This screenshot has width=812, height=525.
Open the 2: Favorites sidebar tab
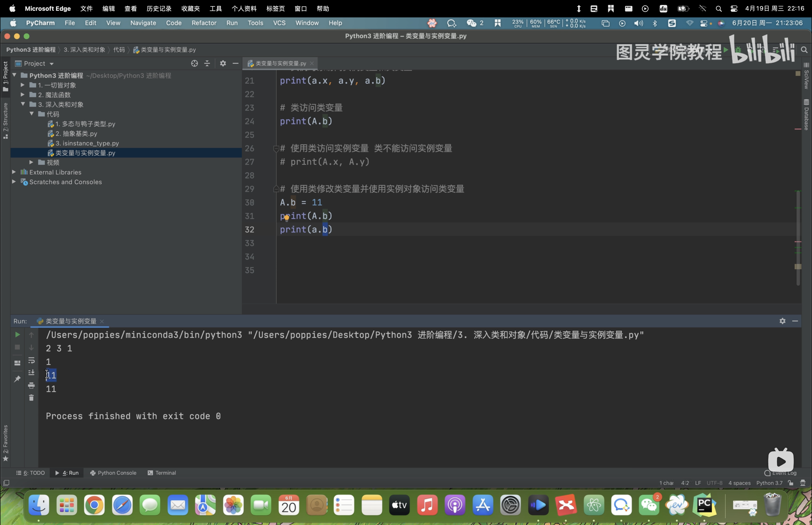pos(5,443)
